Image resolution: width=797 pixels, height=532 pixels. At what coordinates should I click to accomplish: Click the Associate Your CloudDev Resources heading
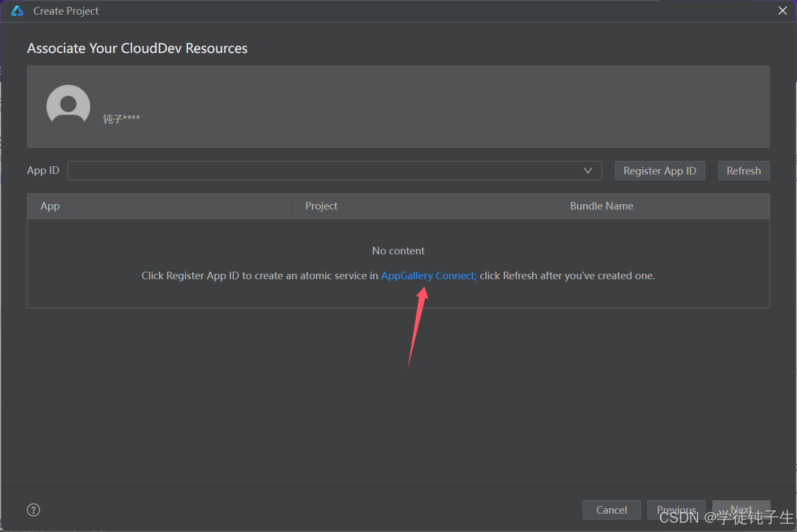137,49
